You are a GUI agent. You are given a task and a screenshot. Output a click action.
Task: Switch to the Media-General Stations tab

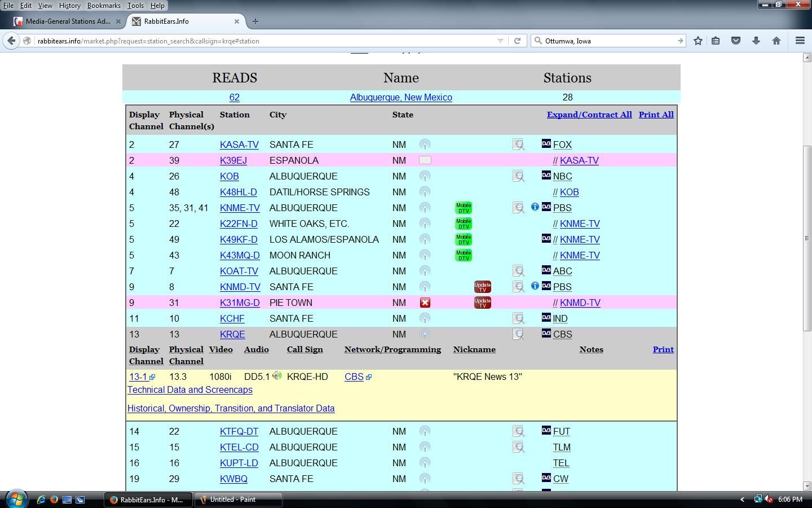click(x=68, y=21)
